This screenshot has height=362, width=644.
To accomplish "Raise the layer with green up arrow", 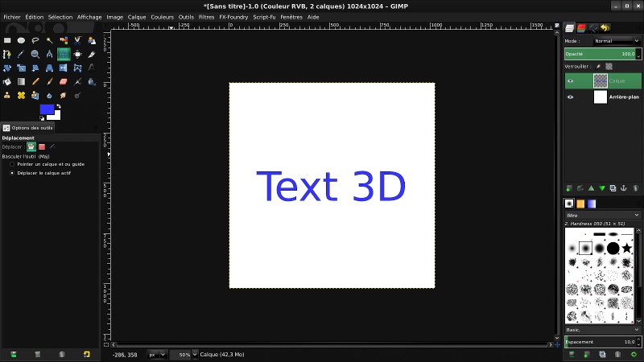I will (x=591, y=188).
